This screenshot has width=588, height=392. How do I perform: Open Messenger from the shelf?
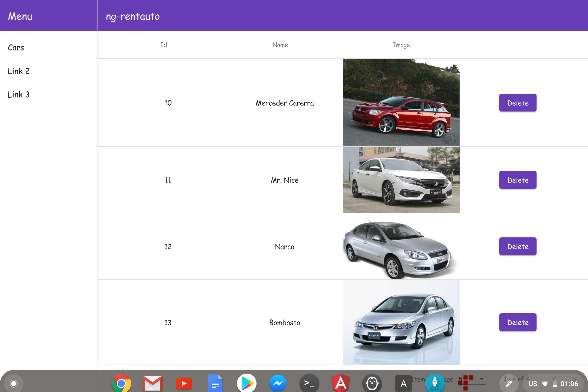click(x=278, y=383)
